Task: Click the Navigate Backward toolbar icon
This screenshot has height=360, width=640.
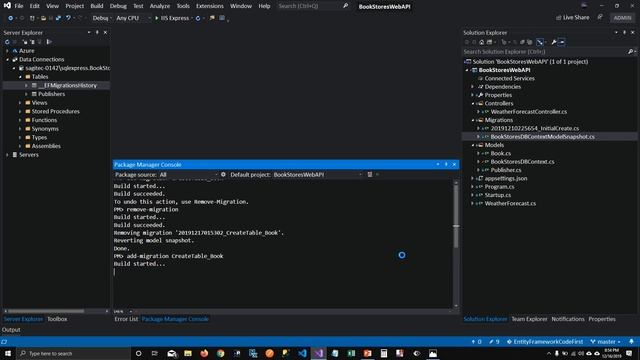Action: point(11,18)
